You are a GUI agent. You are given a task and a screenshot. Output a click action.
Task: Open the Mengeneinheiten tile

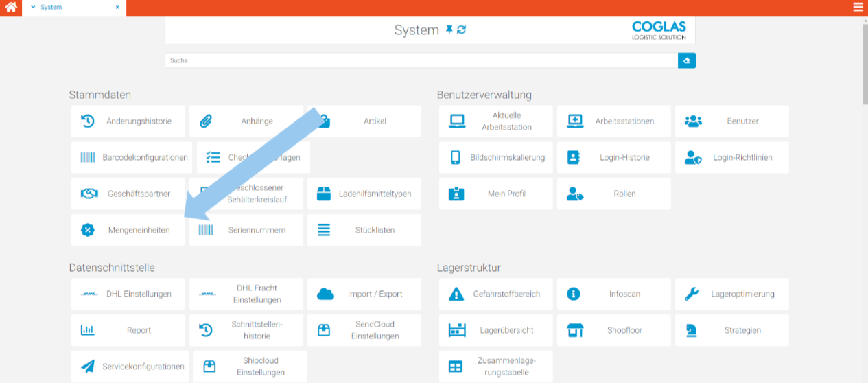coord(128,231)
